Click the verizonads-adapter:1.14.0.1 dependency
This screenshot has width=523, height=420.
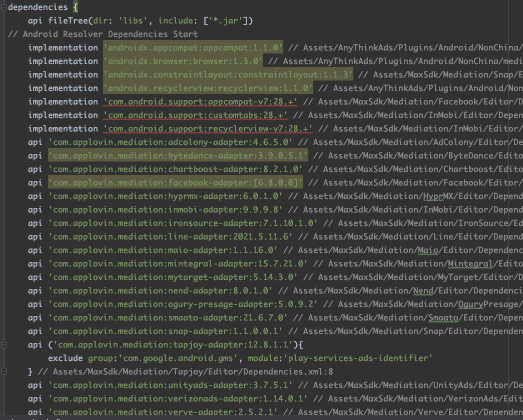click(x=178, y=398)
